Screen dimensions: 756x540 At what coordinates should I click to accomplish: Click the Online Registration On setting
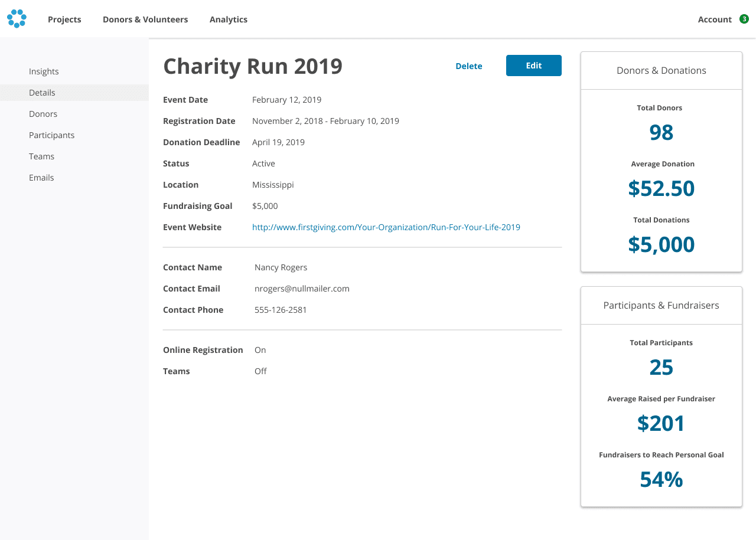pos(260,349)
